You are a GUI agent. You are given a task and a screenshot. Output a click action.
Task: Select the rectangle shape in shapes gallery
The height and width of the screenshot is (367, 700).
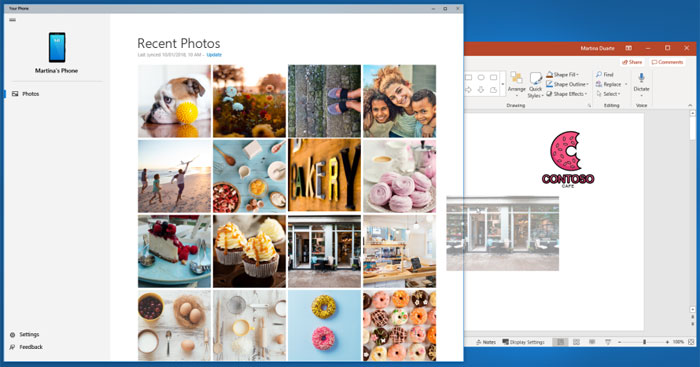[x=469, y=77]
